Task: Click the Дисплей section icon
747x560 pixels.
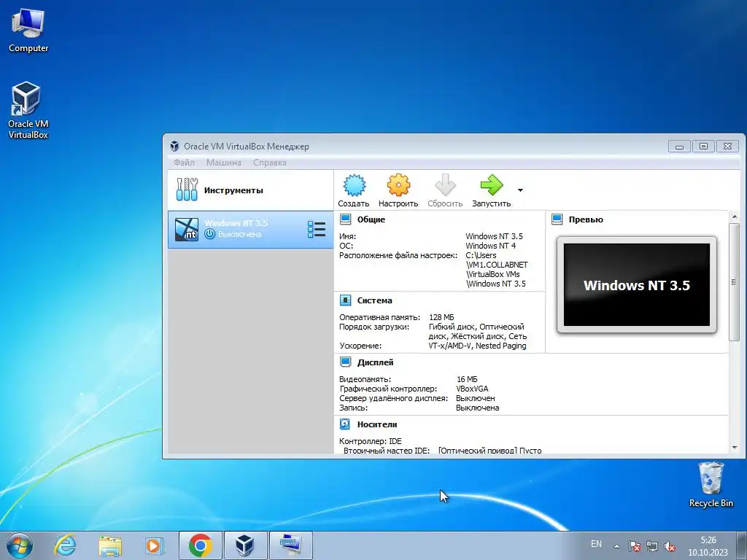Action: pos(345,362)
